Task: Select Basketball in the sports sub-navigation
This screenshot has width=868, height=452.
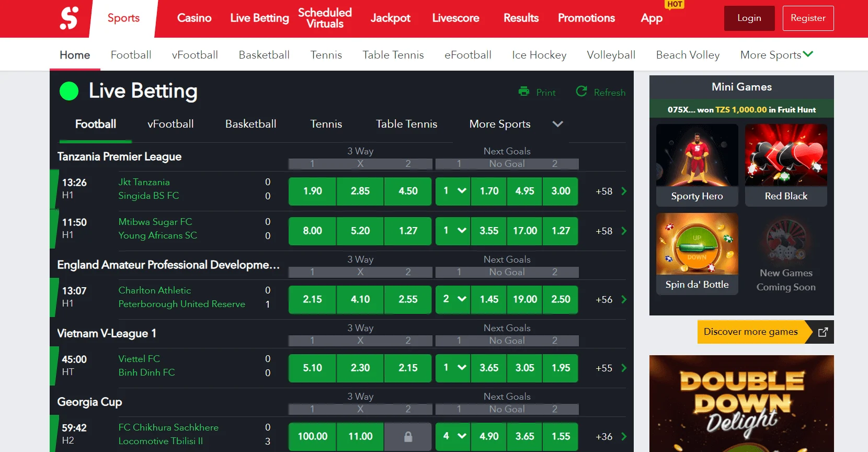Action: 264,55
